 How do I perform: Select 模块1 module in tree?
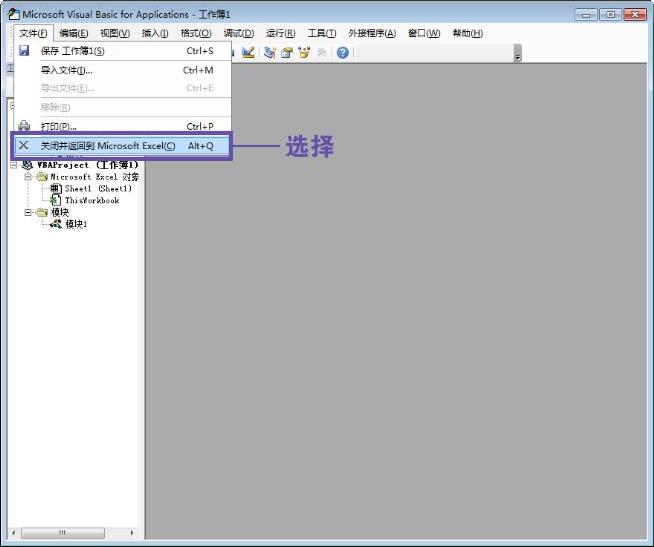[x=76, y=224]
